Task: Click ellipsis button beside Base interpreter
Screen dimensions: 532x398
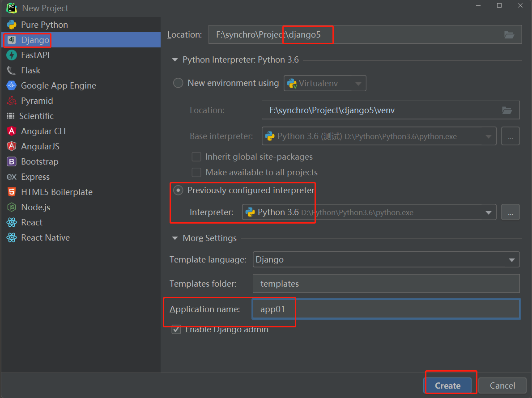Action: (x=510, y=136)
